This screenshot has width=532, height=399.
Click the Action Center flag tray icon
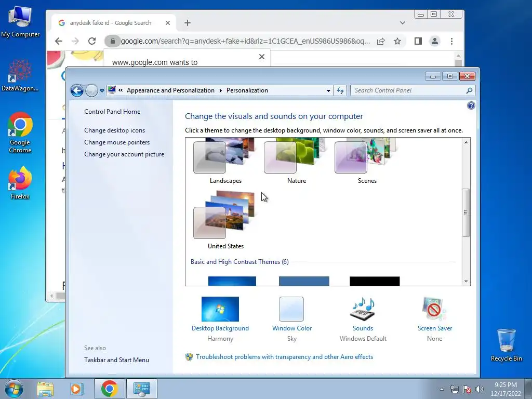(467, 389)
